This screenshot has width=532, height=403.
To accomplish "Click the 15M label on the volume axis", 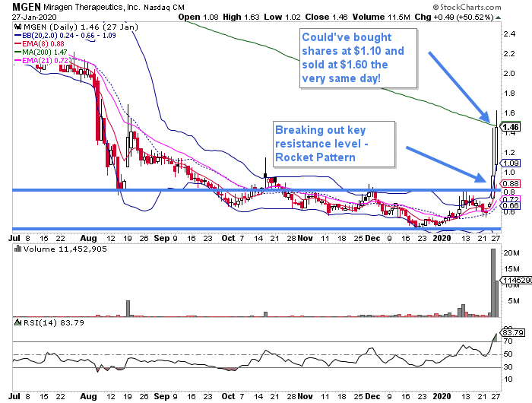I will (511, 269).
